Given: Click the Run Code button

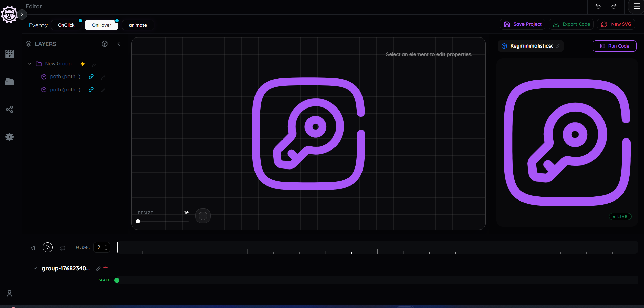Looking at the screenshot, I should [614, 46].
